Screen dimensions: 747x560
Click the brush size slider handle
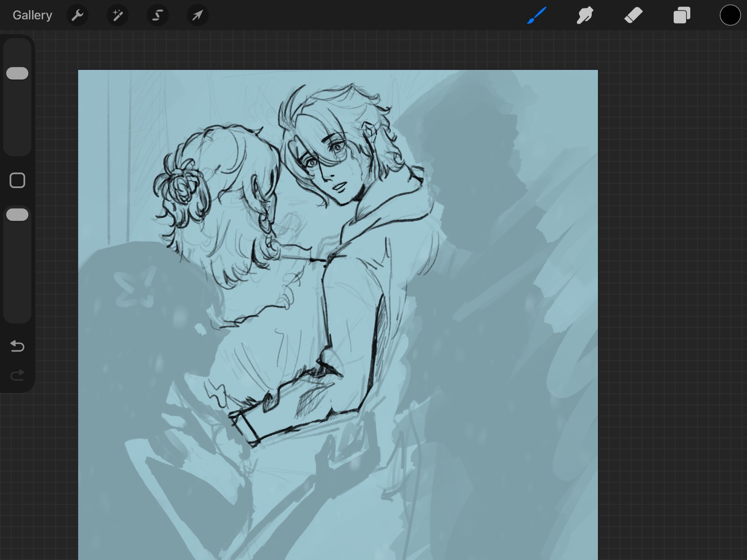pos(17,73)
